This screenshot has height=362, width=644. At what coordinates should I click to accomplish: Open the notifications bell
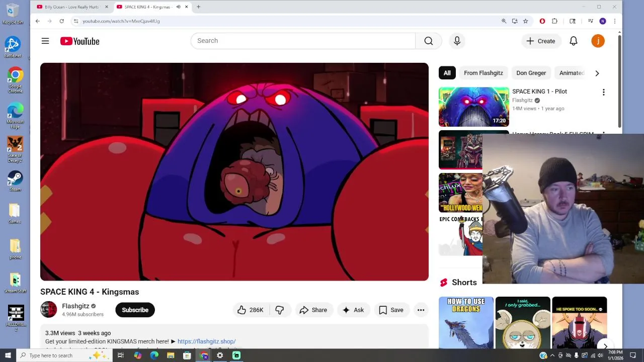tap(573, 41)
